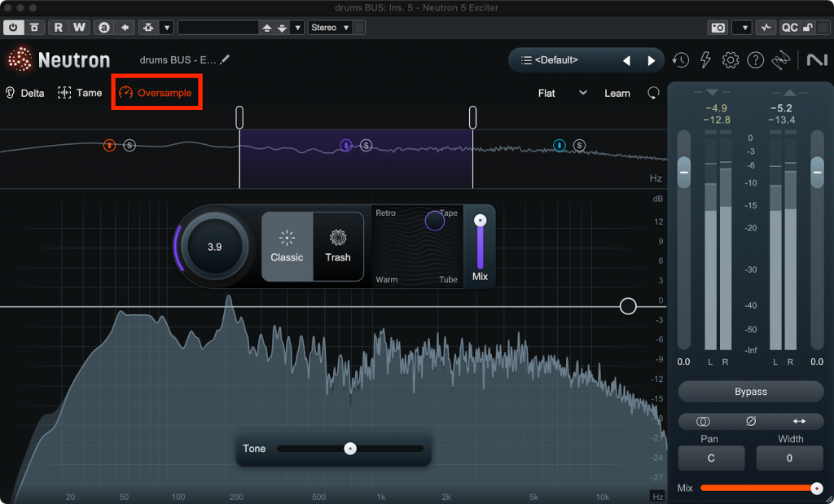Click the lightning bolt icon
The image size is (834, 504).
tap(705, 60)
